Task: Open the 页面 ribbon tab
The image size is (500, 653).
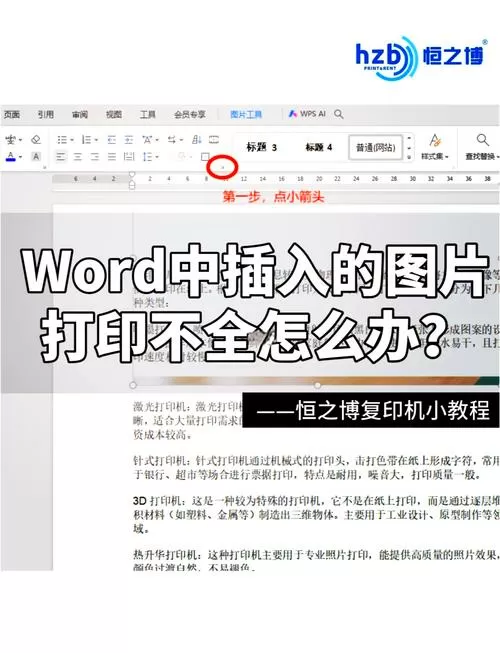Action: (12, 114)
